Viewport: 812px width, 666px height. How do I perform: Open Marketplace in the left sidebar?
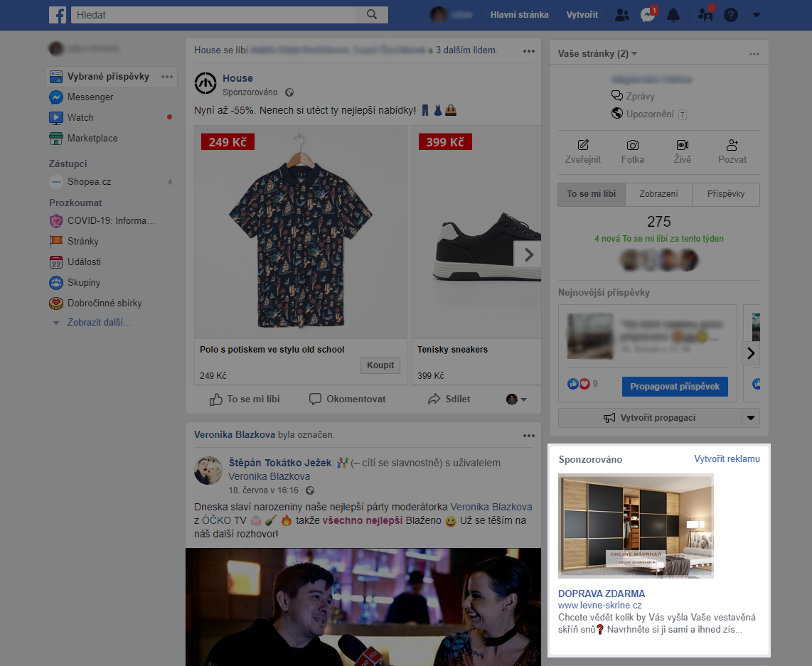92,138
